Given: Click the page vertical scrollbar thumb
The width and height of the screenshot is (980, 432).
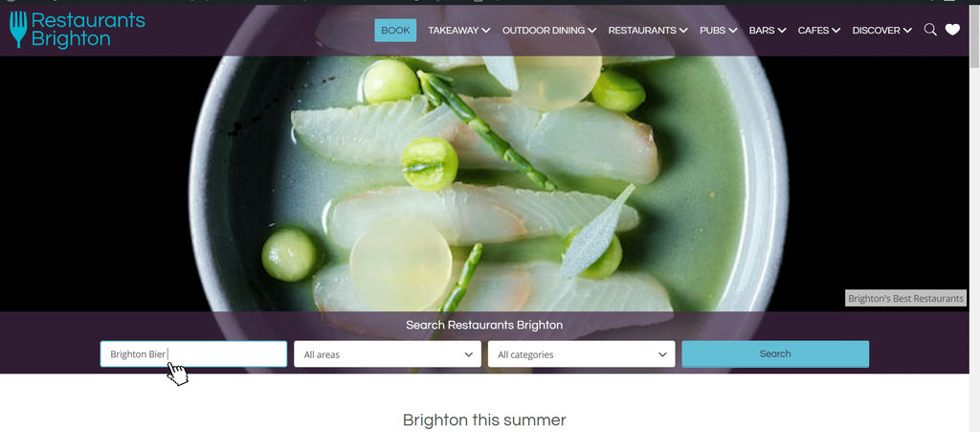Looking at the screenshot, I should 974,36.
